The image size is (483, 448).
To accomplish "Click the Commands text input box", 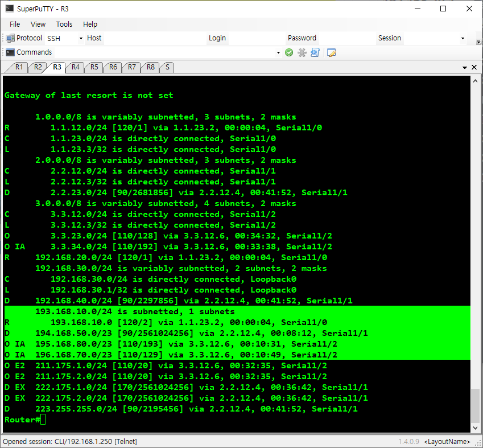I will point(165,52).
